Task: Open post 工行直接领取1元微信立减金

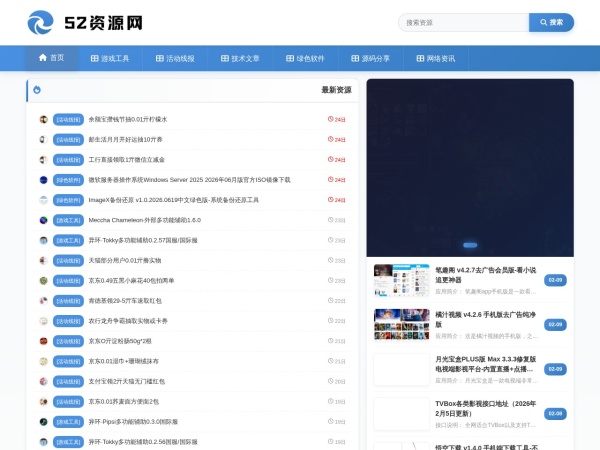Action: click(127, 160)
